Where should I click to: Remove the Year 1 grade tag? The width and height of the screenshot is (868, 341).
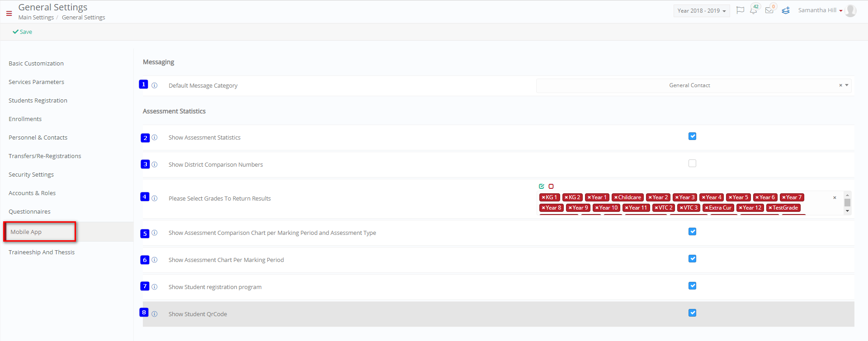coord(589,197)
